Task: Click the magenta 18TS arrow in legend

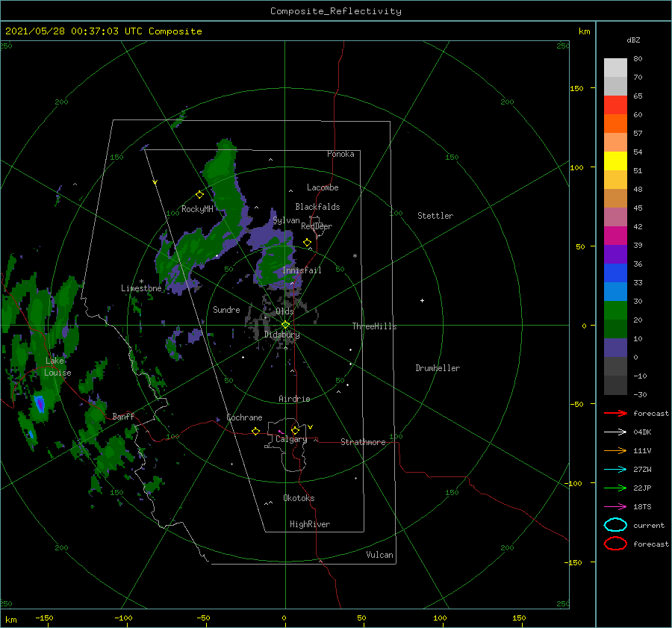Action: pos(615,507)
